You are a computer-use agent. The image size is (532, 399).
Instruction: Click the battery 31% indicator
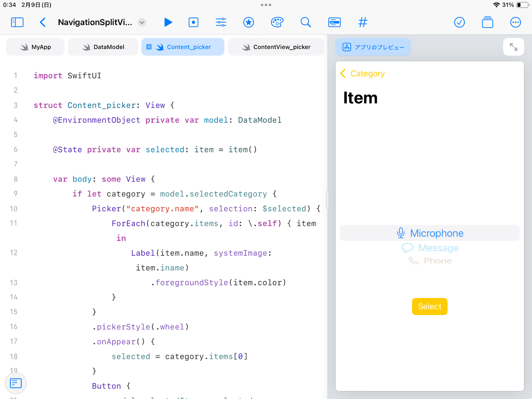pyautogui.click(x=516, y=5)
